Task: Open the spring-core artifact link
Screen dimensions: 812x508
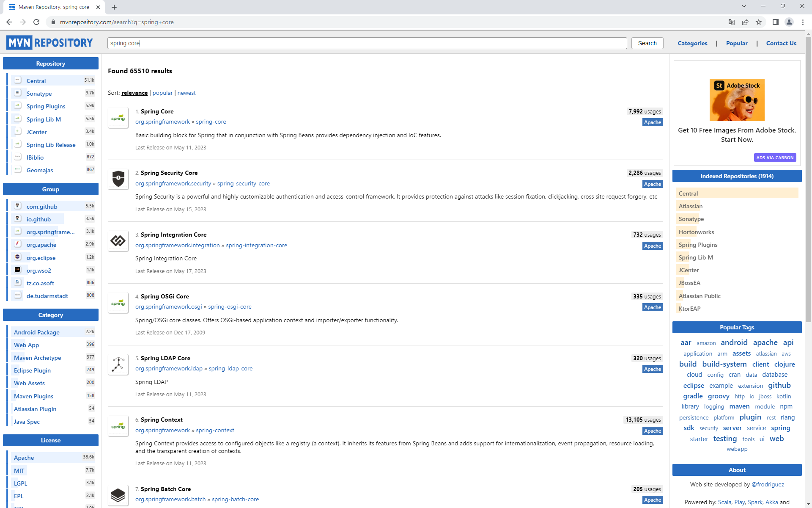Action: [x=211, y=121]
